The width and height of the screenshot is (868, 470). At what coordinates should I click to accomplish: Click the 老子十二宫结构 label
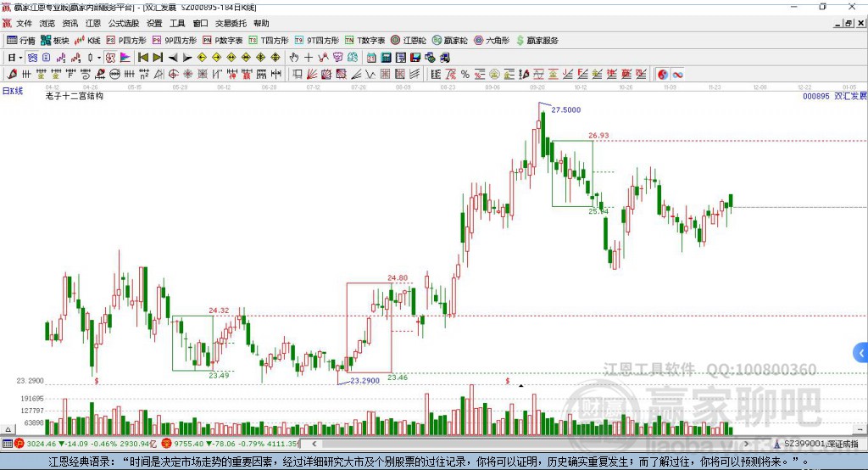tap(75, 97)
